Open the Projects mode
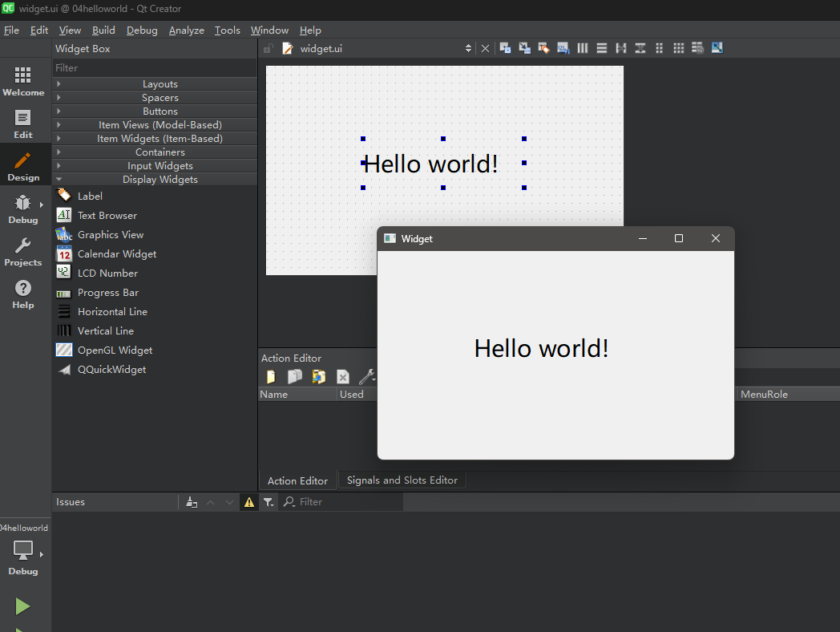Screen dimensions: 840x632 [23, 252]
